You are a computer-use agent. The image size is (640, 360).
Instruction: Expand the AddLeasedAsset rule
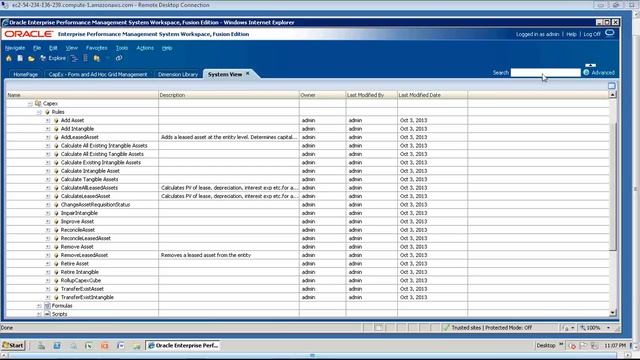pyautogui.click(x=48, y=137)
